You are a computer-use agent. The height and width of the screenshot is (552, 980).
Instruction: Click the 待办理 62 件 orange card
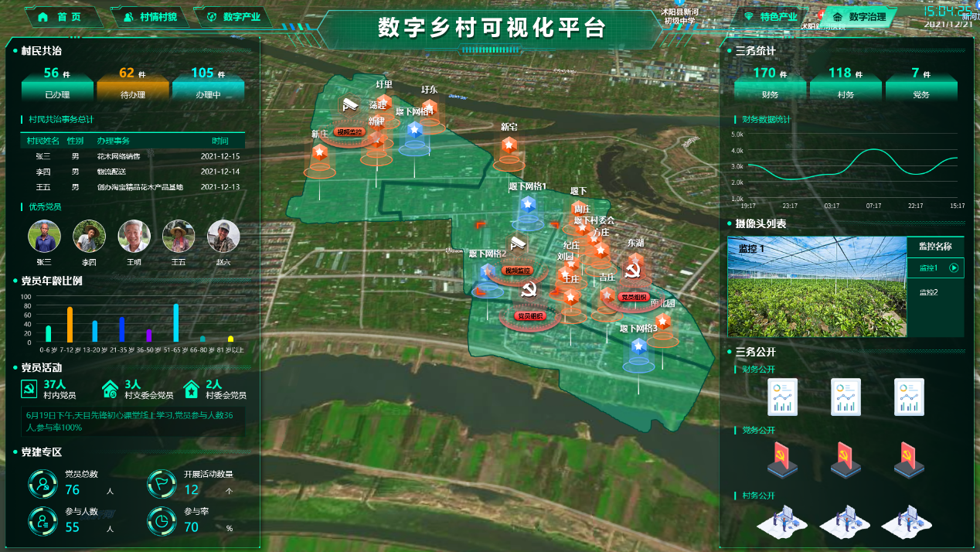tap(132, 82)
